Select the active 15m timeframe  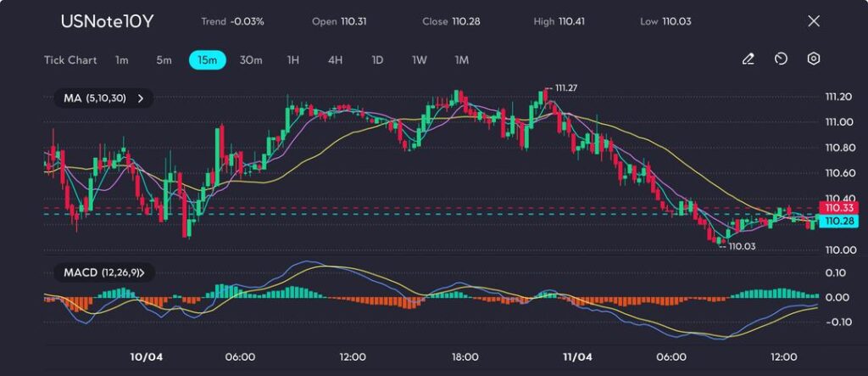(x=207, y=60)
